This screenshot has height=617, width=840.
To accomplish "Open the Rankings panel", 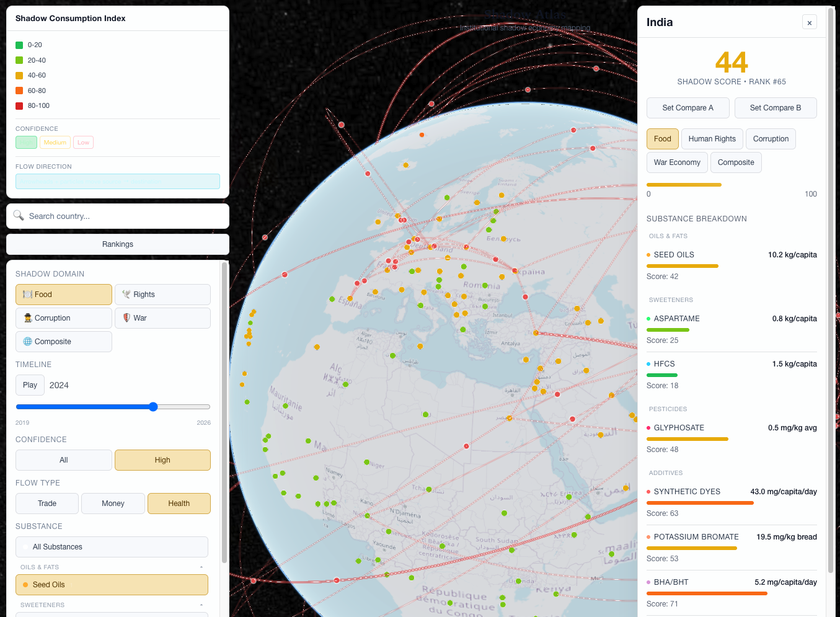I will (x=118, y=244).
